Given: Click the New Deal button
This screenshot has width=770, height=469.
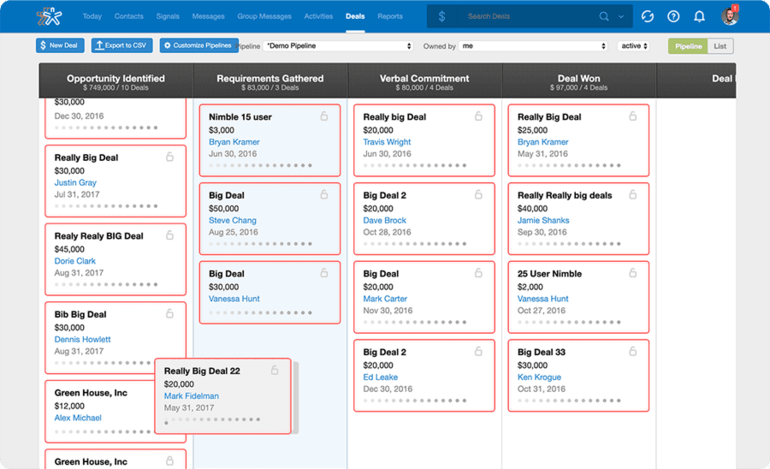Looking at the screenshot, I should point(60,45).
